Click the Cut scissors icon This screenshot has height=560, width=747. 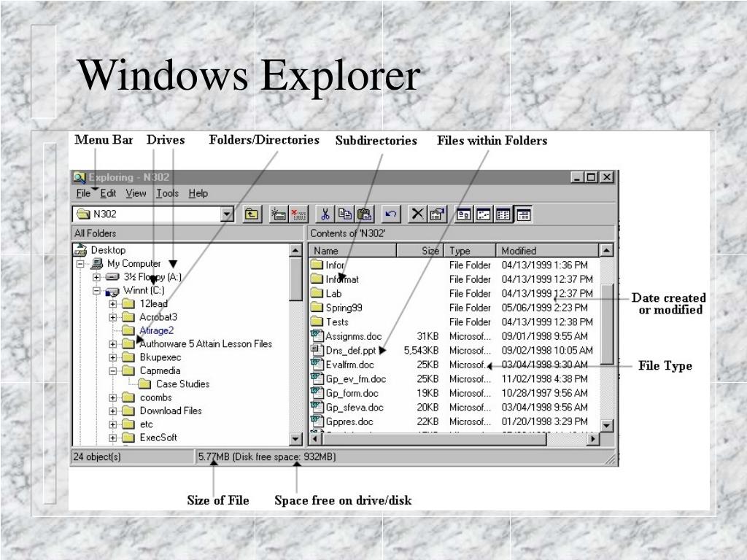click(325, 214)
